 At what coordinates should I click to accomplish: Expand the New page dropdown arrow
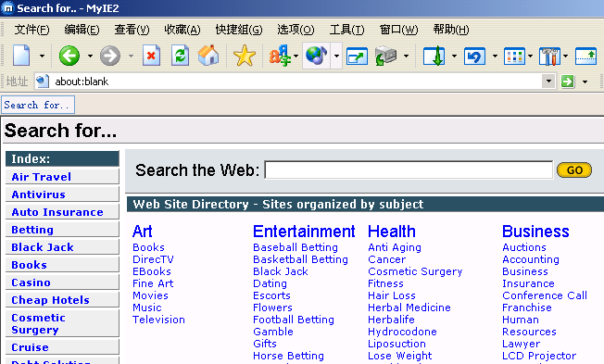tap(42, 56)
